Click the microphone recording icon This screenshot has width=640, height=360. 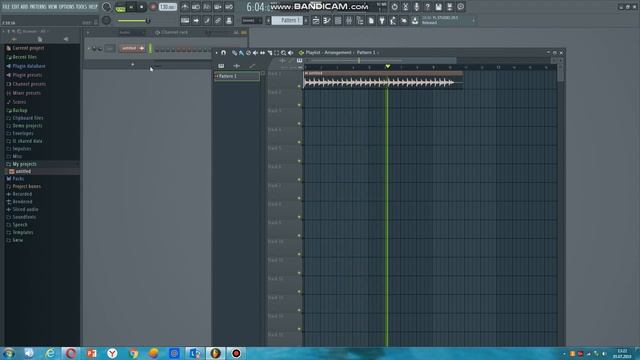pos(416,7)
